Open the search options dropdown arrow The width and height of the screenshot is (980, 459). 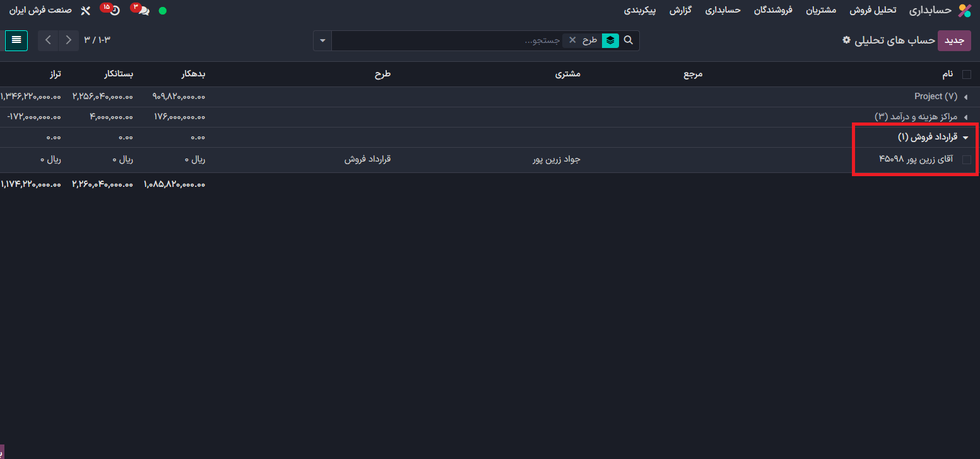(322, 40)
